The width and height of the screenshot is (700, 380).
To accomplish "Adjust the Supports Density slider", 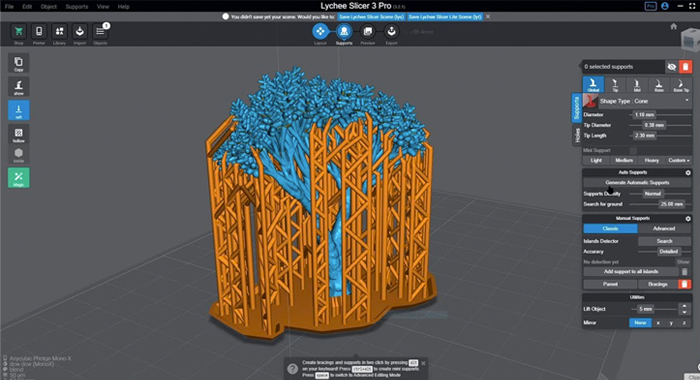I will pos(660,194).
